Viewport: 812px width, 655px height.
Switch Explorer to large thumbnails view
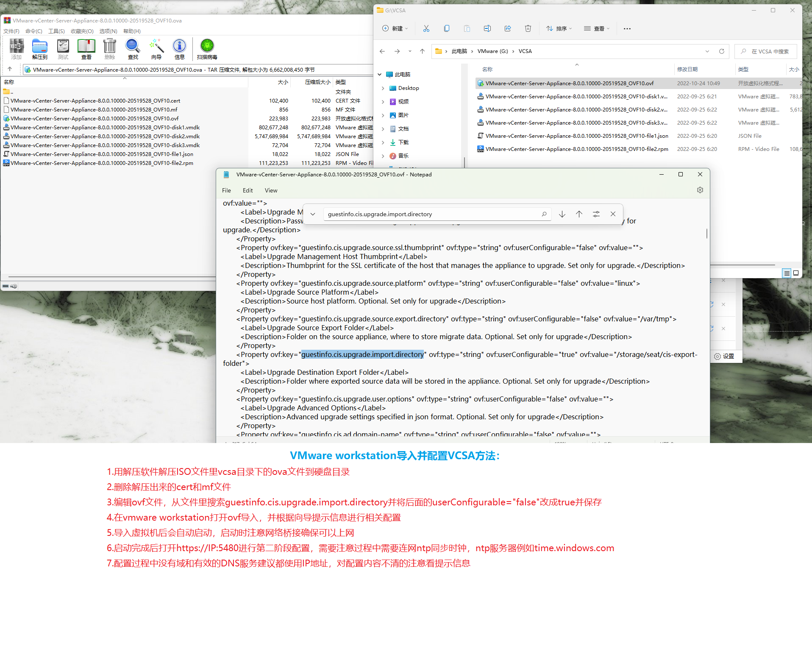click(796, 273)
